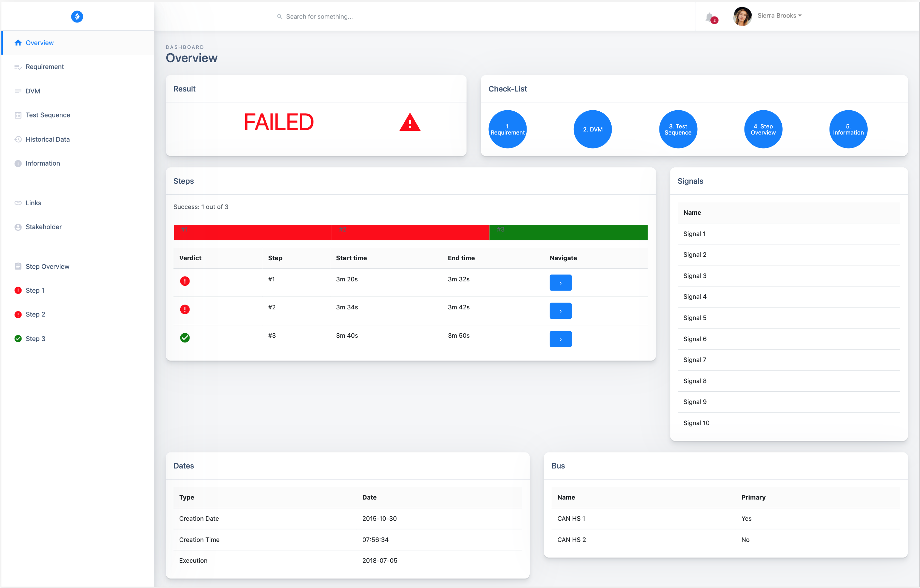The image size is (920, 588).
Task: Click the Historical Data clock icon
Action: pos(18,139)
